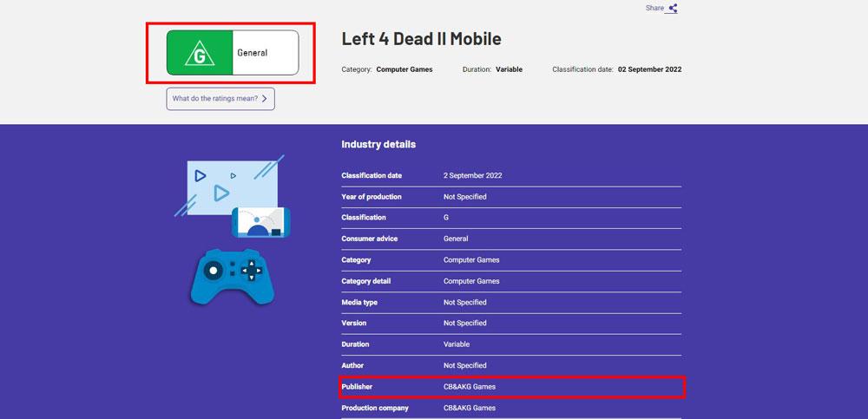This screenshot has height=419, width=868.
Task: Click the share icon at top right
Action: [674, 9]
